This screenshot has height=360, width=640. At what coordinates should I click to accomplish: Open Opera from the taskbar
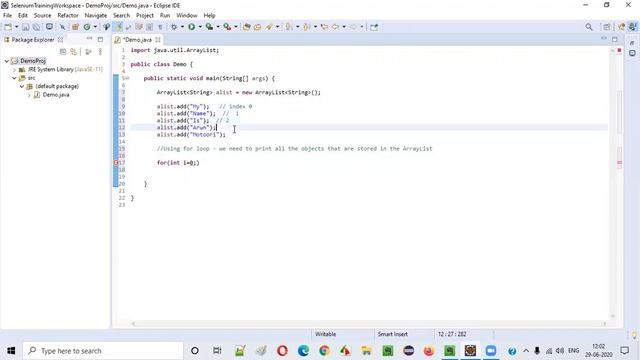pyautogui.click(x=282, y=351)
